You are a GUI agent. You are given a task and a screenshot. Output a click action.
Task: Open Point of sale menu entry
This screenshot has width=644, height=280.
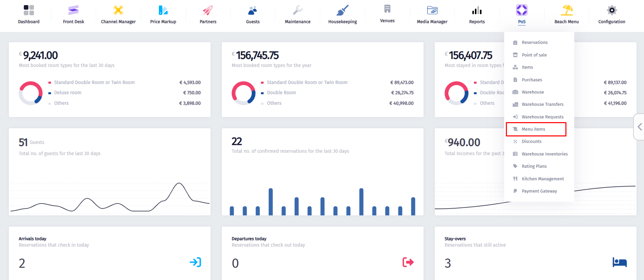tap(534, 55)
